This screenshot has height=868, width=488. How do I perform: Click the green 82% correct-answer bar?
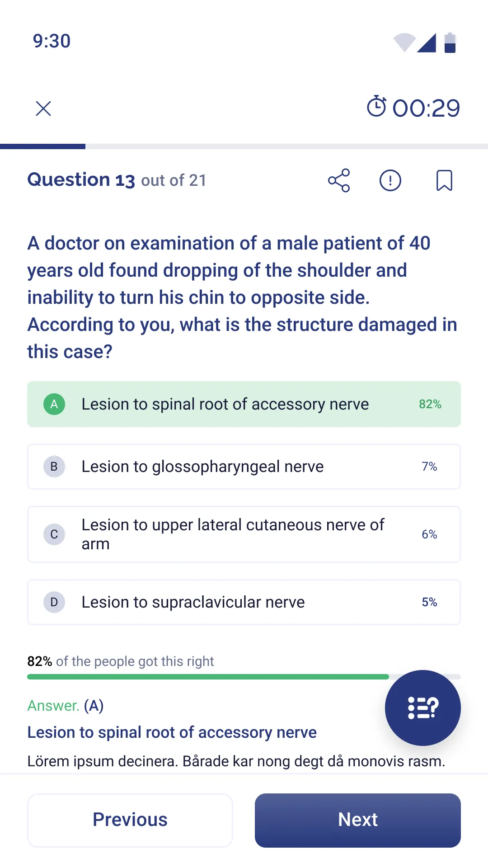point(208,677)
